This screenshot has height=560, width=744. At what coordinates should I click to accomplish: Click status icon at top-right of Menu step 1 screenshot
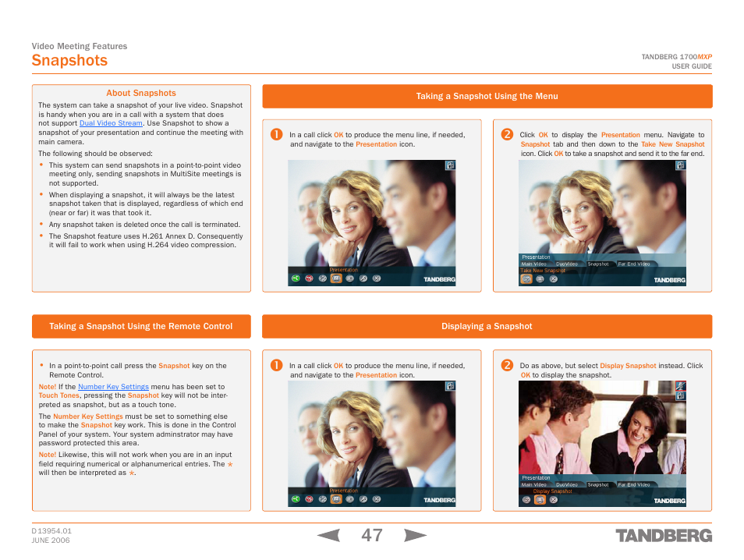click(450, 165)
